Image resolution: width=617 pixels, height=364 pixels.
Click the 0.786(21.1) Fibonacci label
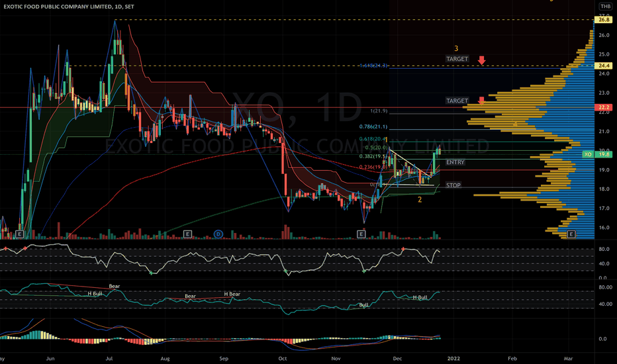click(x=373, y=126)
